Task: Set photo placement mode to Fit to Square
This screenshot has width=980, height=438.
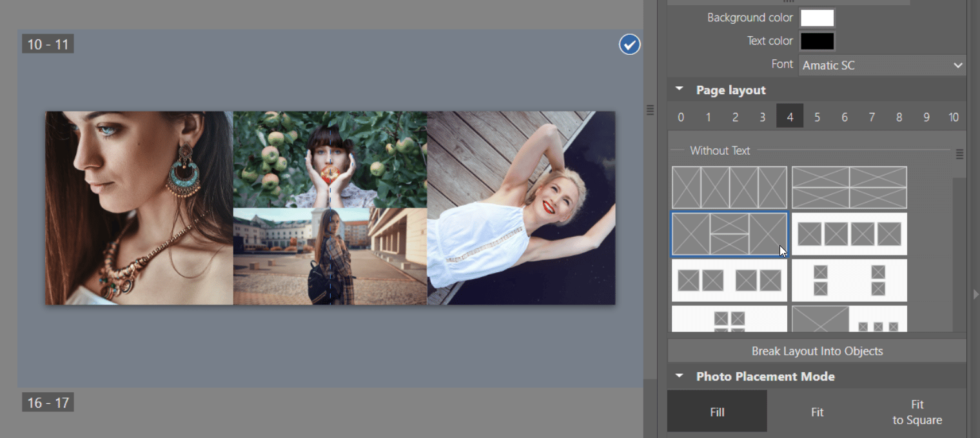Action: (x=917, y=412)
